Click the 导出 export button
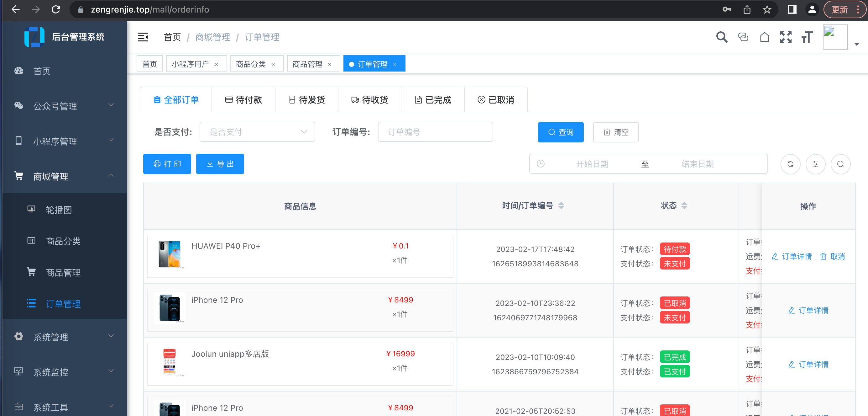868x416 pixels. [220, 164]
